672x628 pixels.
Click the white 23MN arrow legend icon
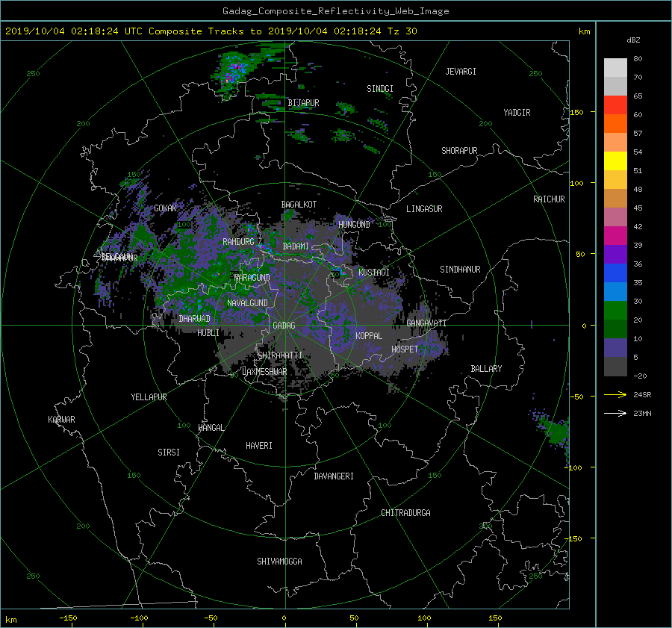(615, 413)
